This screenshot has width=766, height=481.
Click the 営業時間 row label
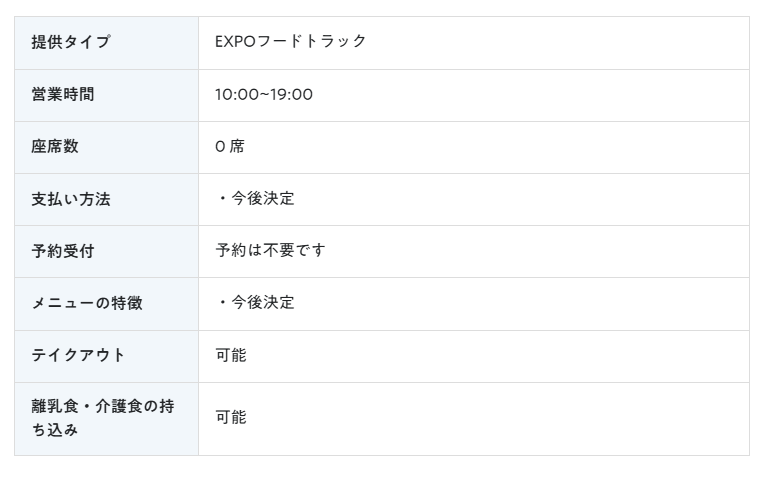(x=63, y=94)
